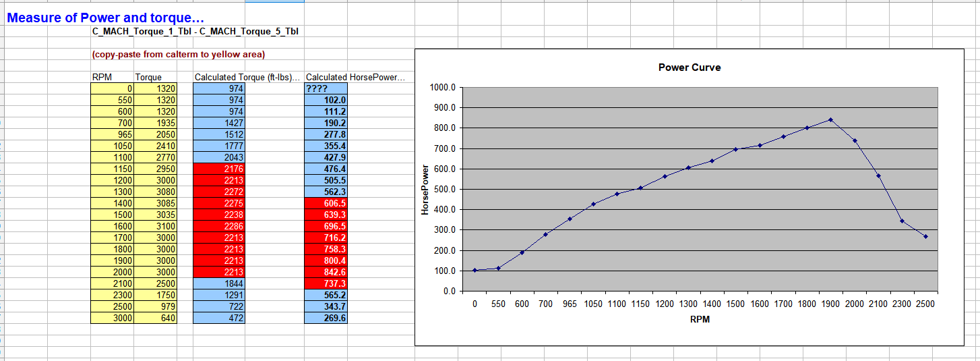The height and width of the screenshot is (361, 980).
Task: Select the copy-paste from calterm note
Action: tap(179, 54)
